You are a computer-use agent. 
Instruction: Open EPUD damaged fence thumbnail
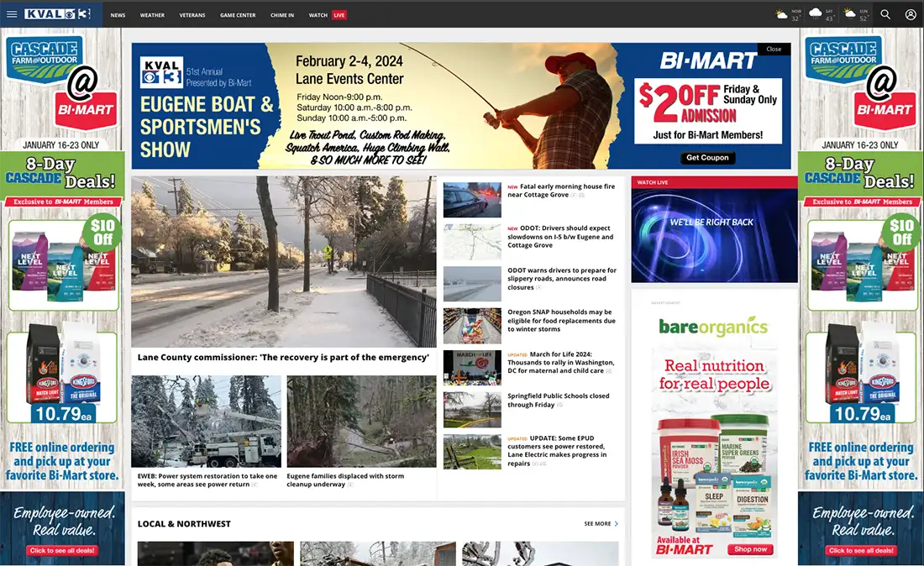tap(472, 452)
